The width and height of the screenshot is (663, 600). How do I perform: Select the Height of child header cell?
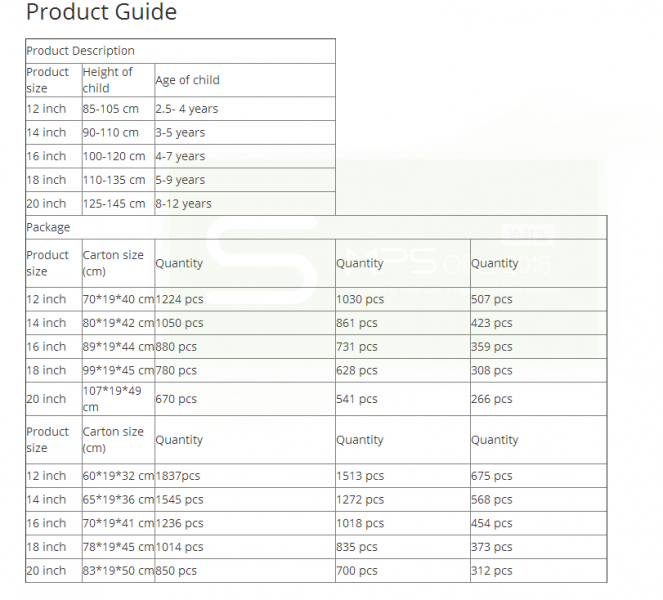[x=107, y=80]
